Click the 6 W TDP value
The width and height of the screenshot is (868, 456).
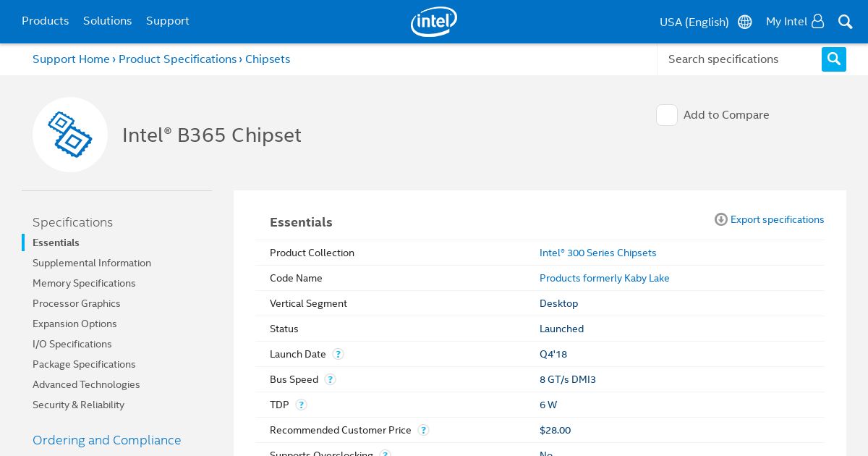pyautogui.click(x=548, y=405)
